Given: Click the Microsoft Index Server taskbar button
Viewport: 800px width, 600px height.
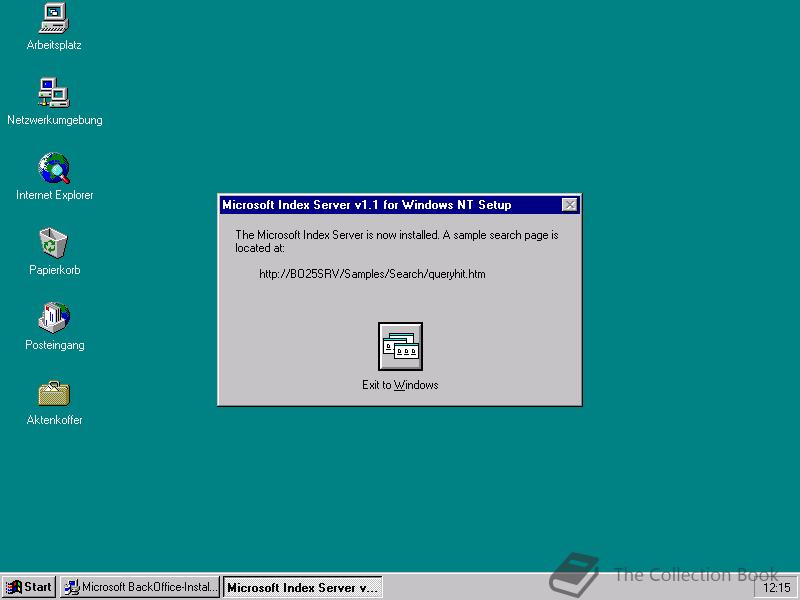Looking at the screenshot, I should click(x=303, y=587).
